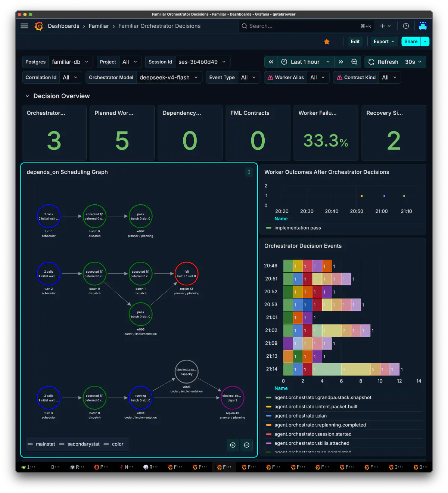Click the Export button
The image size is (448, 493).
click(x=384, y=41)
